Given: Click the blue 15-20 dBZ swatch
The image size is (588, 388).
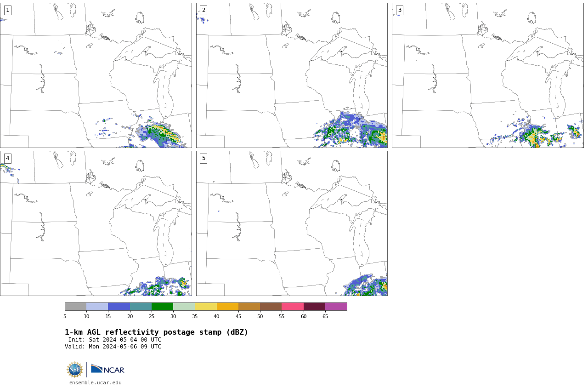Looking at the screenshot, I should 119,307.
